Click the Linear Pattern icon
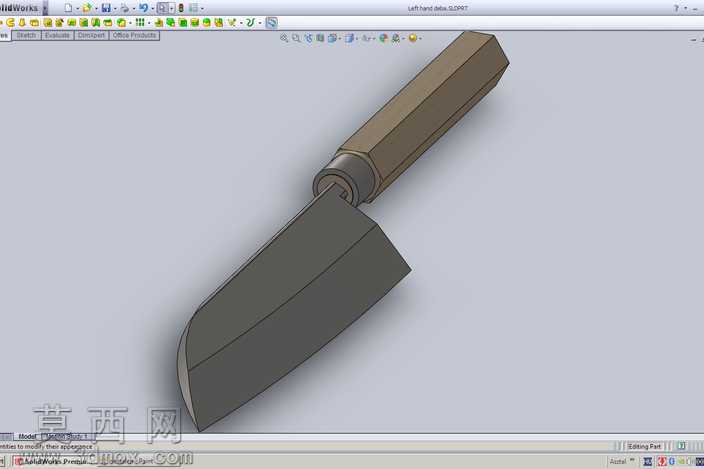Image resolution: width=704 pixels, height=469 pixels. [x=140, y=22]
